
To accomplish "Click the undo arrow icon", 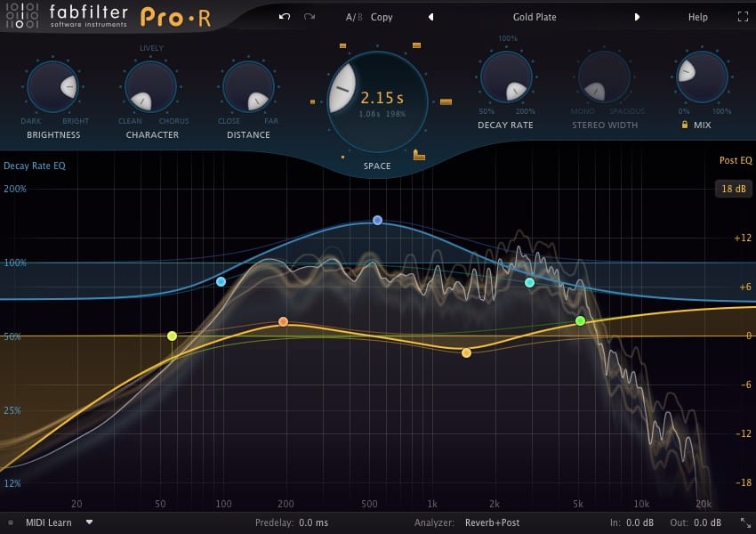I will tap(285, 17).
